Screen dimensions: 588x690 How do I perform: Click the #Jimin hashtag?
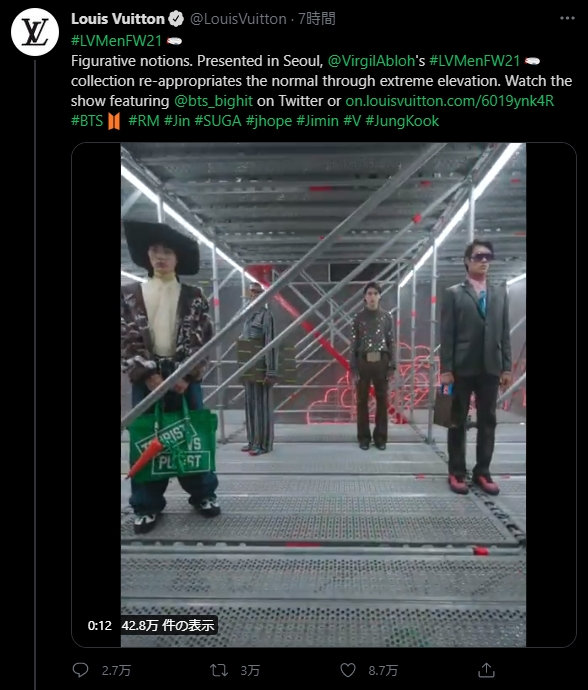click(317, 121)
